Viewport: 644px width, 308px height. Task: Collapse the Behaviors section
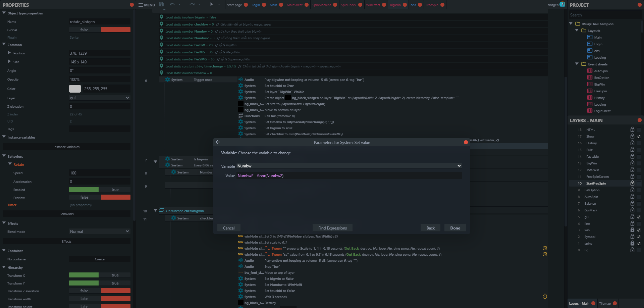(x=4, y=156)
